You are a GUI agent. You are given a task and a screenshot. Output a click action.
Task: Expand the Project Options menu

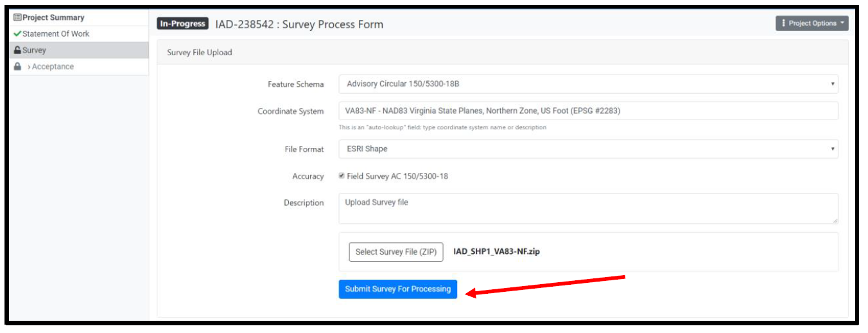click(x=812, y=23)
